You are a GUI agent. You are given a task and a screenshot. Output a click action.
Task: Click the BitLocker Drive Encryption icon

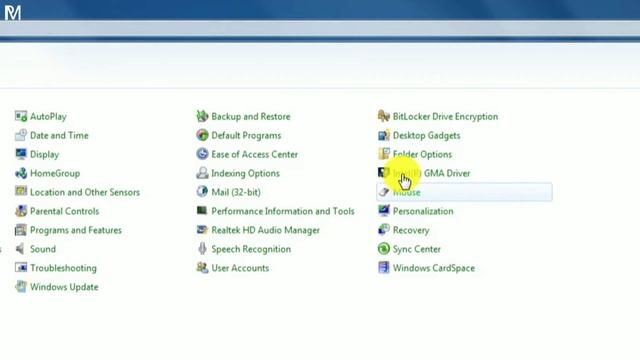[384, 116]
